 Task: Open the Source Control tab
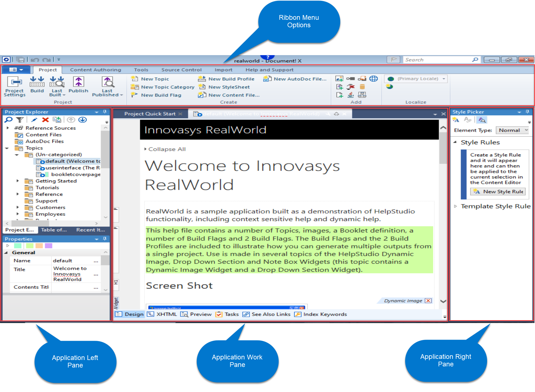click(x=181, y=70)
